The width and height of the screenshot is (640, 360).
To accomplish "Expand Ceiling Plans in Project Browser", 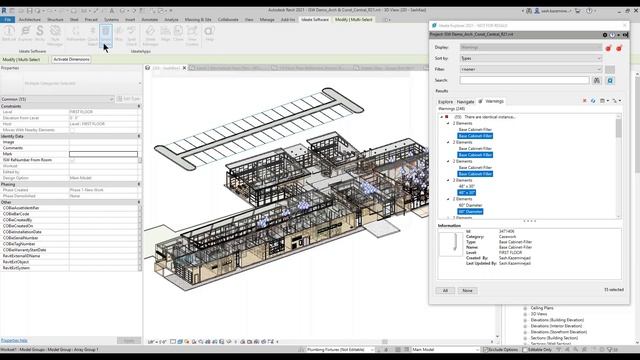I will click(525, 308).
